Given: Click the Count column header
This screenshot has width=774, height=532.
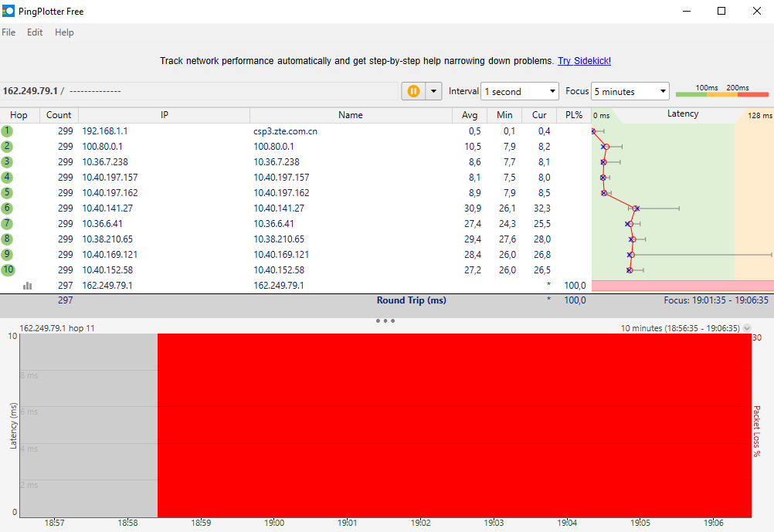Looking at the screenshot, I should coord(59,115).
